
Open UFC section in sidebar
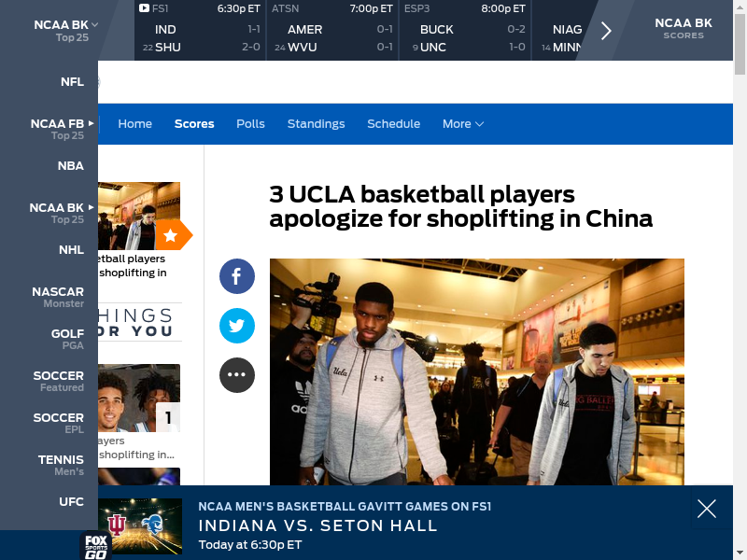pyautogui.click(x=72, y=501)
